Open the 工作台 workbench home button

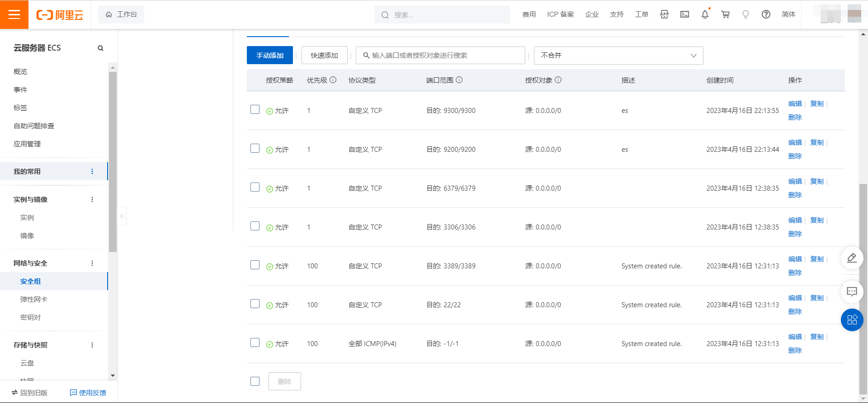point(121,14)
